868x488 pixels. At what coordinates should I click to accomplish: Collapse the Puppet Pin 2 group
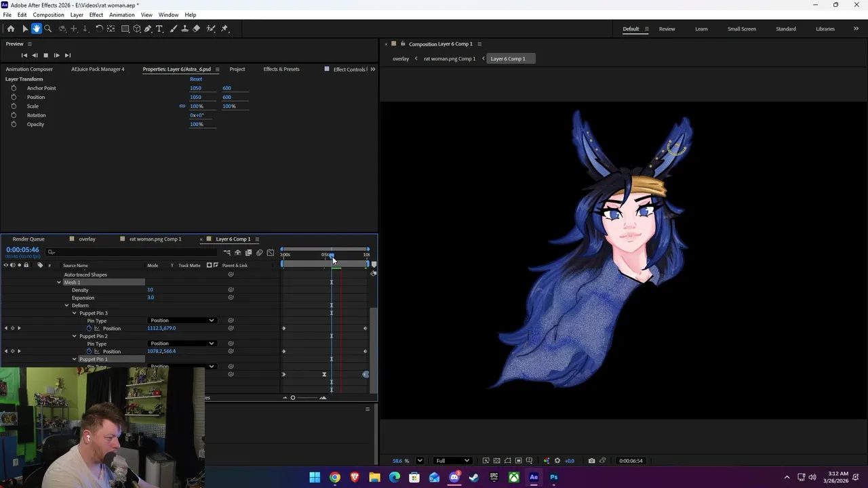point(75,336)
